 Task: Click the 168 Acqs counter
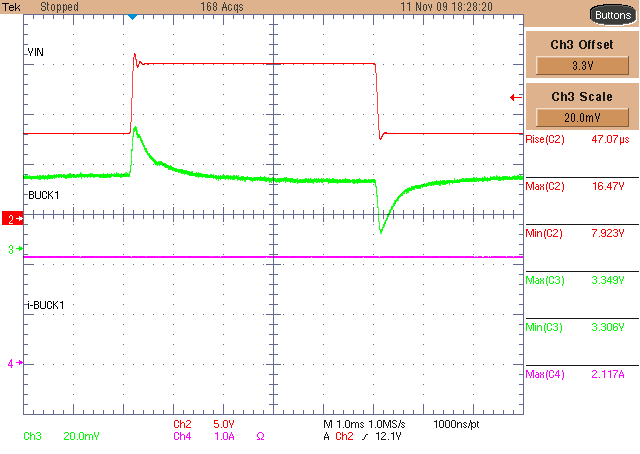pyautogui.click(x=222, y=7)
